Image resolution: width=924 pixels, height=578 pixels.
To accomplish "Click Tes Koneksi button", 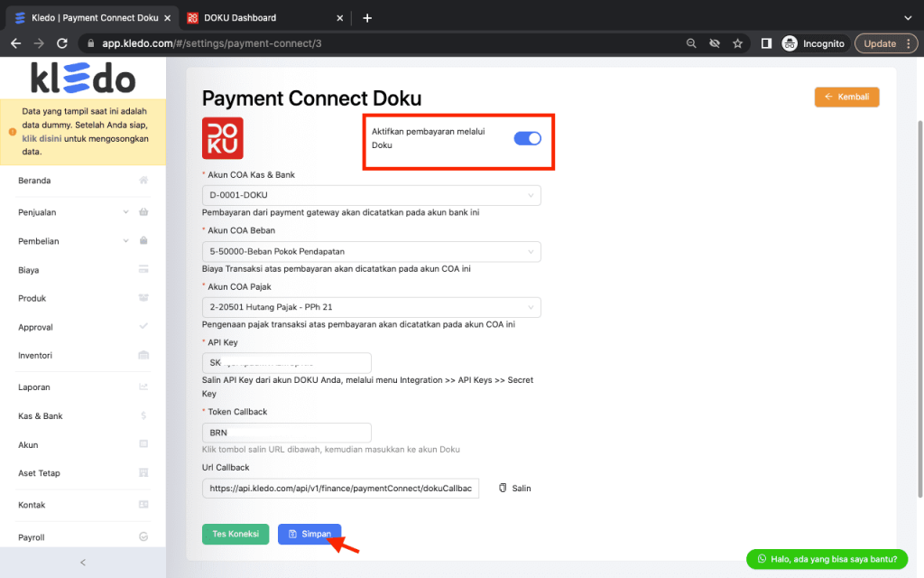I will [236, 534].
